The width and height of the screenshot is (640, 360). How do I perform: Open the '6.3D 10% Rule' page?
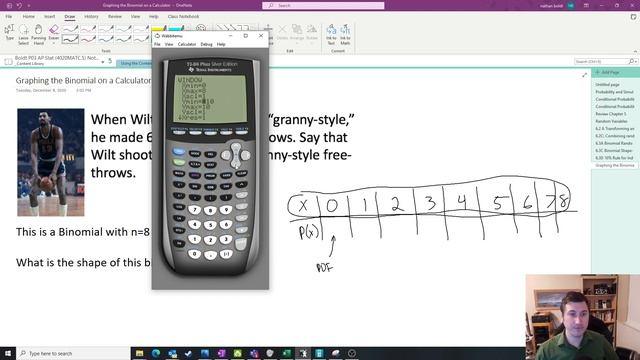[x=614, y=158]
